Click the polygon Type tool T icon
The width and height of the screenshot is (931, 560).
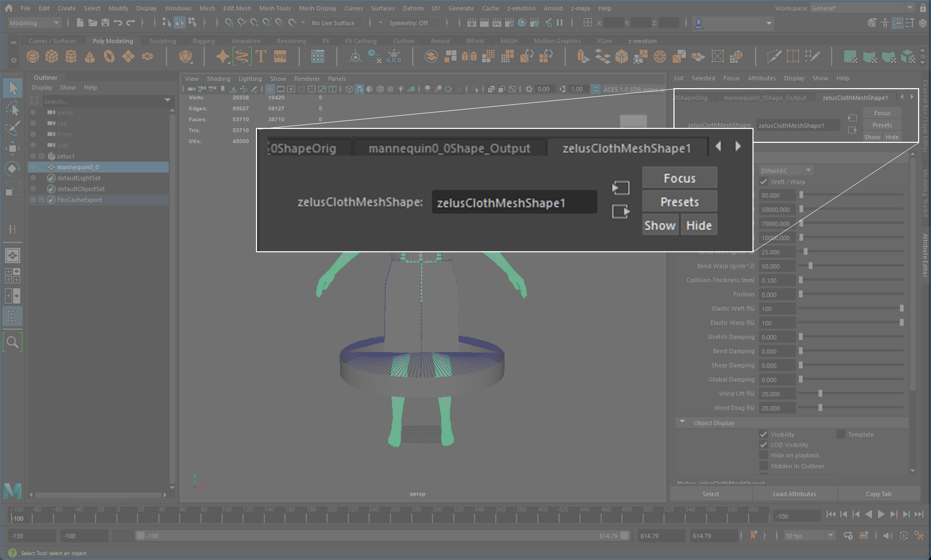click(261, 56)
